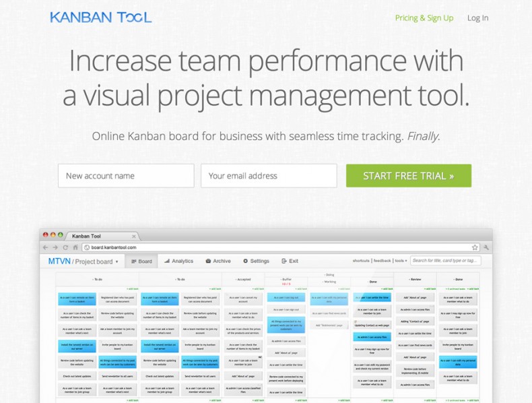
Task: Open the tools dropdown menu
Action: pos(401,261)
